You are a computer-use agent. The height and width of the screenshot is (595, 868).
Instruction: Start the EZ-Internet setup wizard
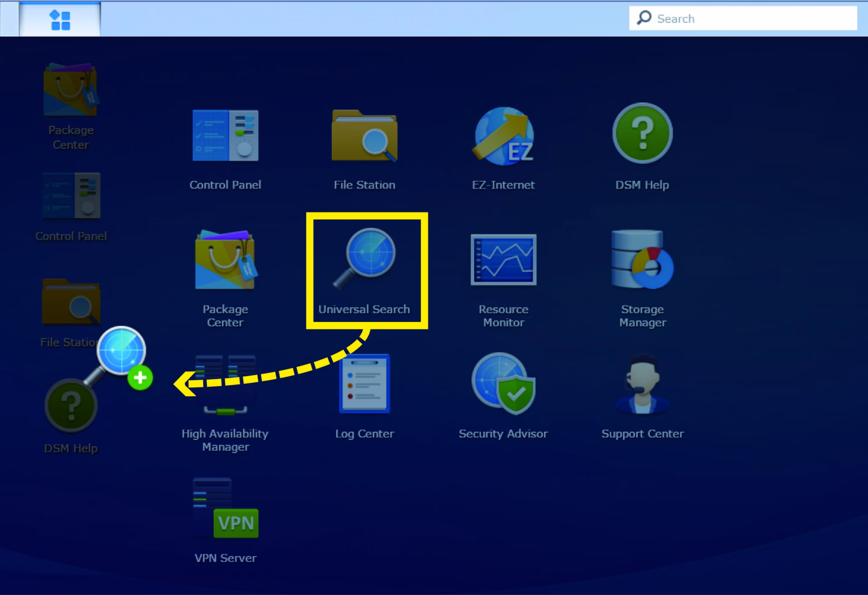[x=503, y=136]
